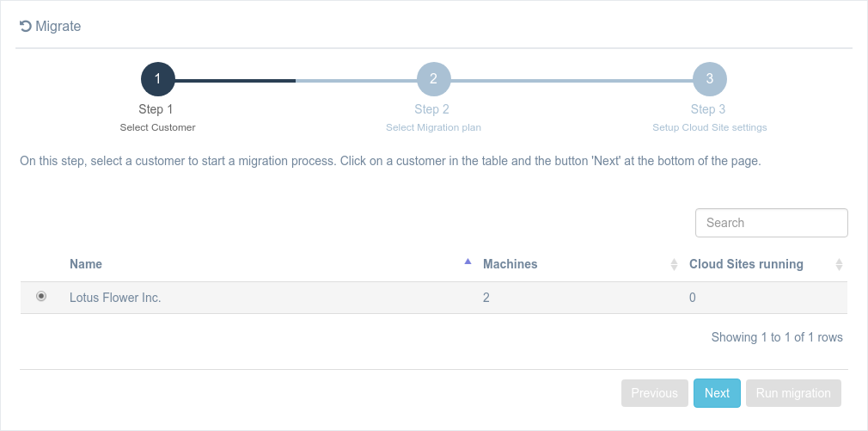Click the Migrate refresh arrow icon
The height and width of the screenshot is (431, 868).
point(26,27)
